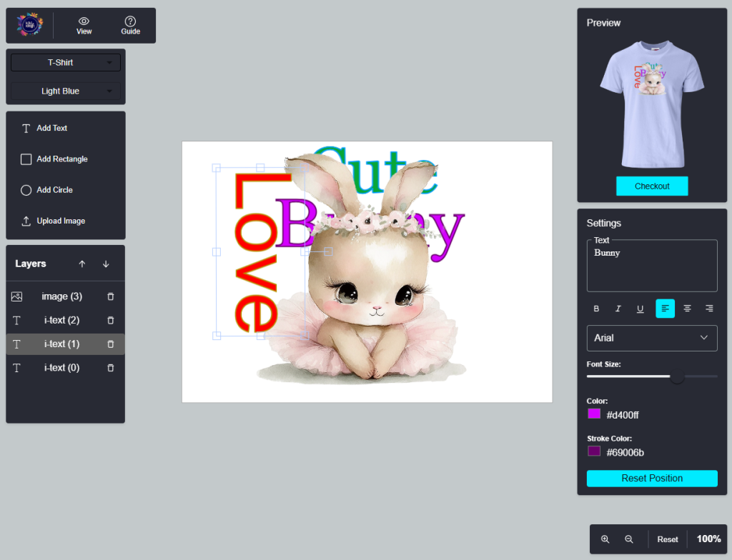Open the stroke color swatch
Screen dimensions: 732x560
point(594,451)
